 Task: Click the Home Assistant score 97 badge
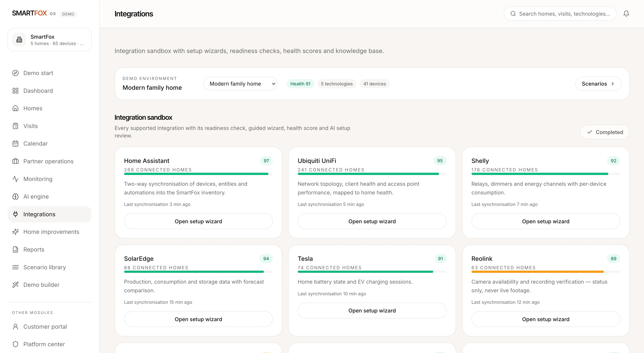click(266, 161)
